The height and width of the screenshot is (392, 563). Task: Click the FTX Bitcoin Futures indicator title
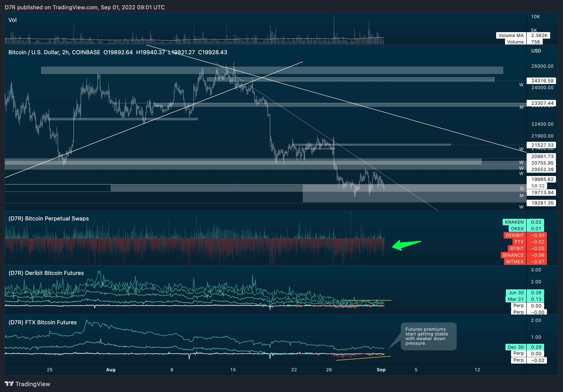click(x=43, y=322)
